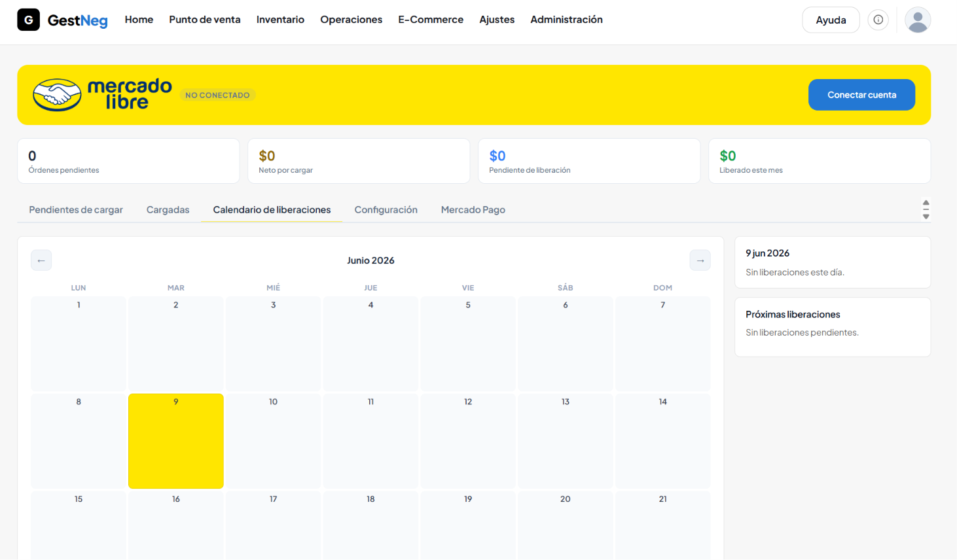Go to next month arrow

[700, 260]
